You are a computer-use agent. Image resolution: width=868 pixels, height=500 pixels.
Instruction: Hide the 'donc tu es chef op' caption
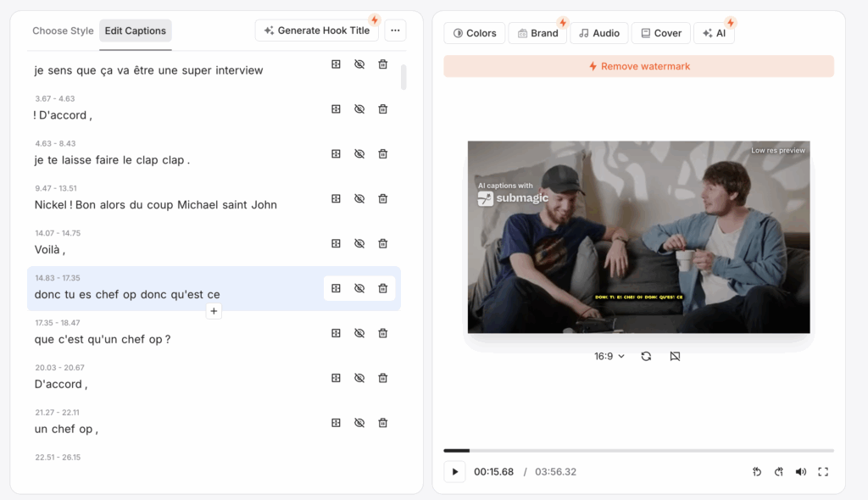pos(359,289)
